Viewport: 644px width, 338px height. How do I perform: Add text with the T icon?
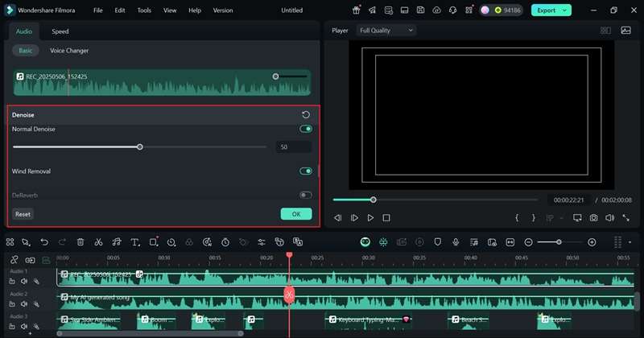(x=135, y=242)
